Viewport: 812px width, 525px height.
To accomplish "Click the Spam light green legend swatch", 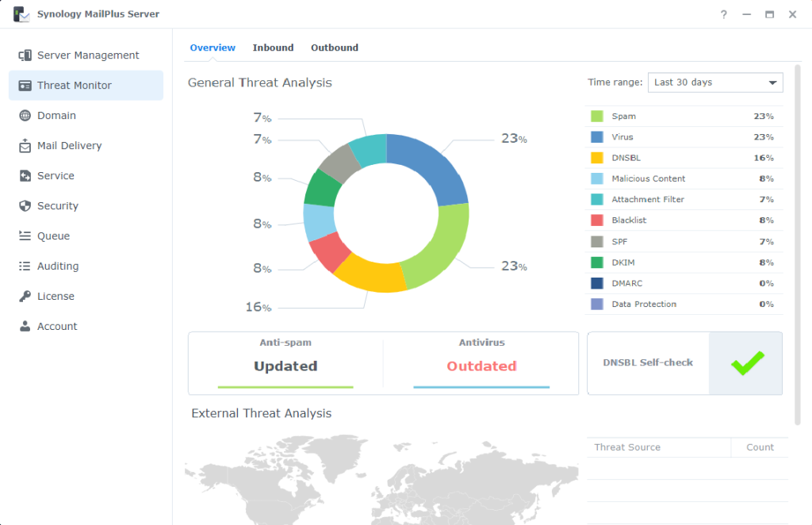I will 596,116.
